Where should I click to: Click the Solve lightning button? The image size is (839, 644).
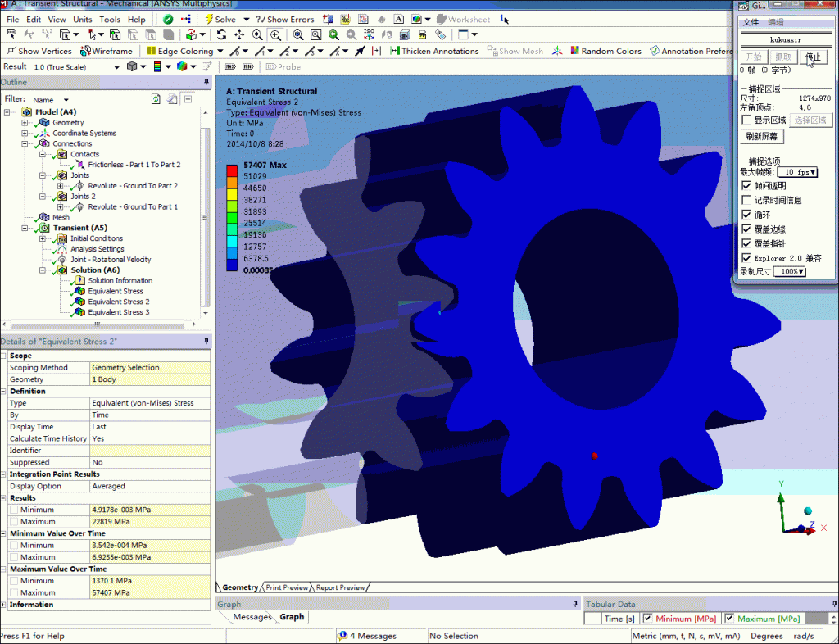point(220,19)
